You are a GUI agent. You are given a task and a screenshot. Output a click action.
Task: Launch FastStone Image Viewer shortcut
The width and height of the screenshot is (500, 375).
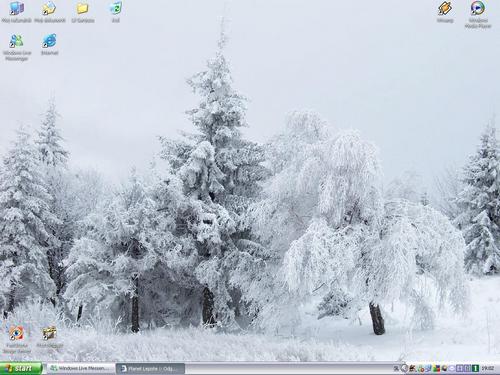coord(17,340)
